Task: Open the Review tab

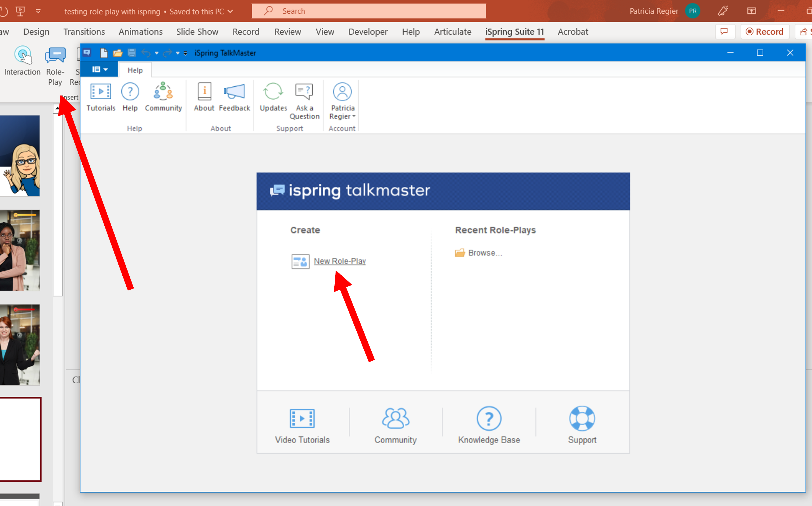Action: click(288, 32)
